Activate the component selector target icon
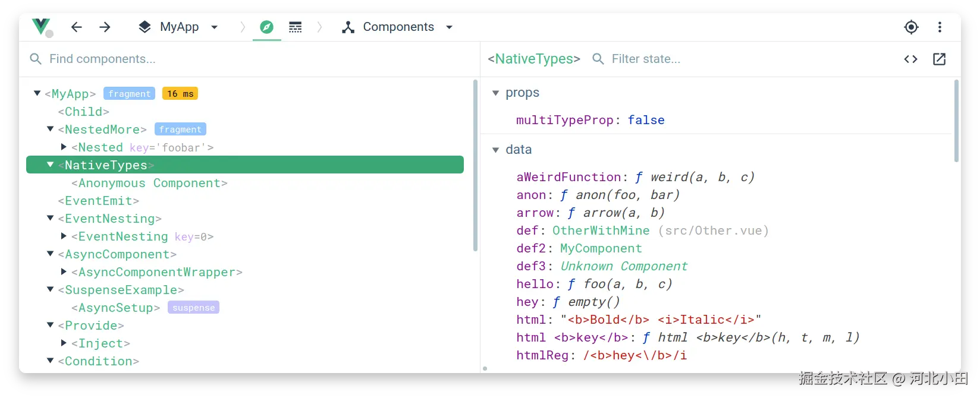 (x=911, y=27)
